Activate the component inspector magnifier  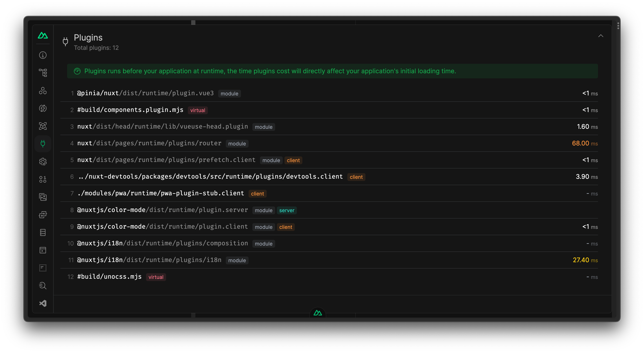43,286
